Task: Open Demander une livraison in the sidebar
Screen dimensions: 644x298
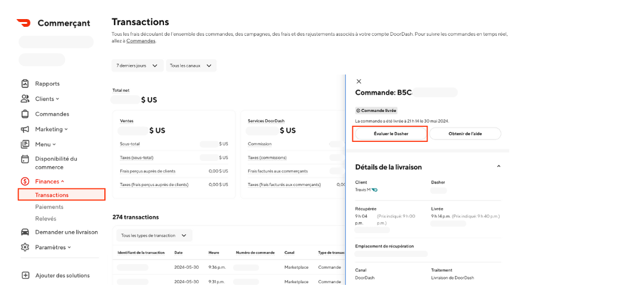Action: click(67, 232)
